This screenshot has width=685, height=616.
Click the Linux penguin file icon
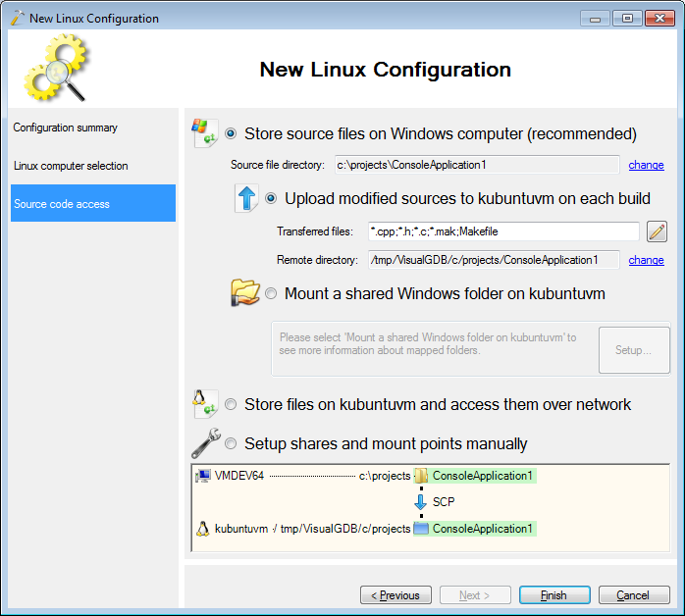click(205, 404)
